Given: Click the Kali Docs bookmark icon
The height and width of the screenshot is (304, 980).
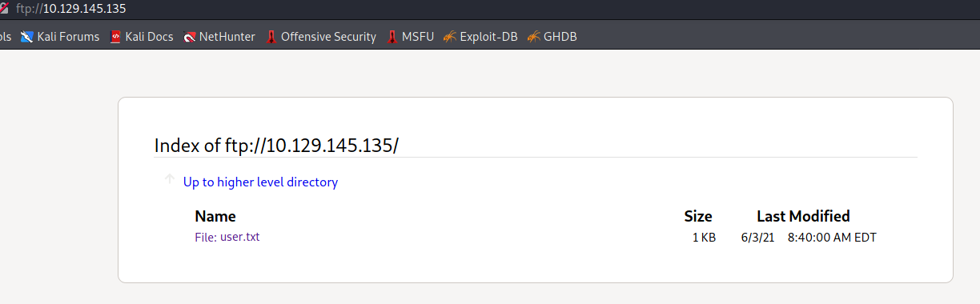Looking at the screenshot, I should click(x=116, y=37).
